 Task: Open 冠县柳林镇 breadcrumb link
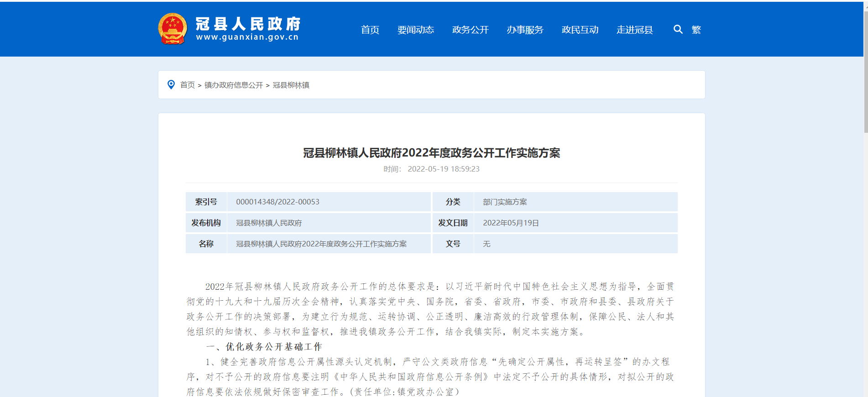point(291,85)
